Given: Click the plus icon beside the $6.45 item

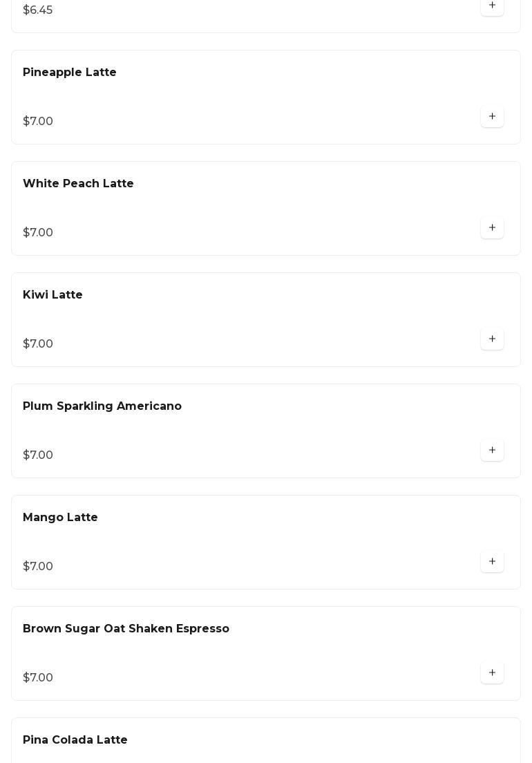Looking at the screenshot, I should pos(492,6).
